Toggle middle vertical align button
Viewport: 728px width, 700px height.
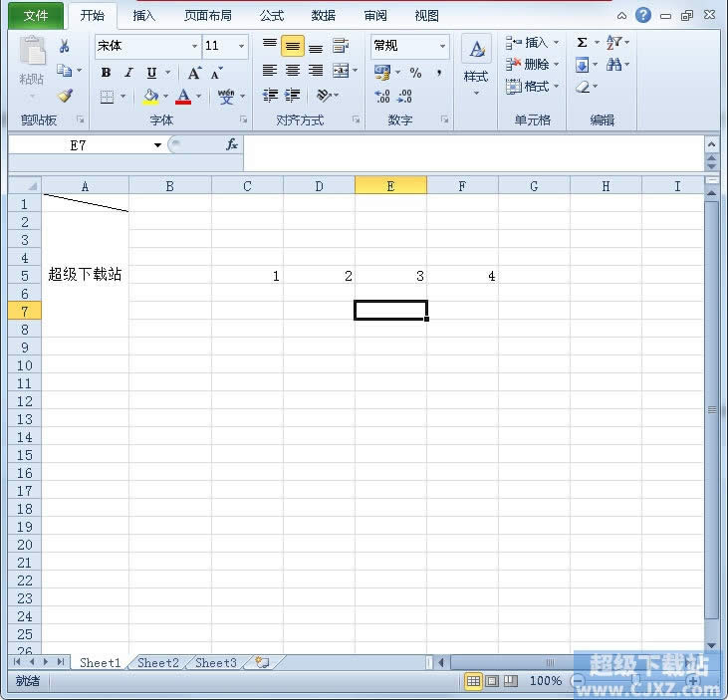coord(293,46)
